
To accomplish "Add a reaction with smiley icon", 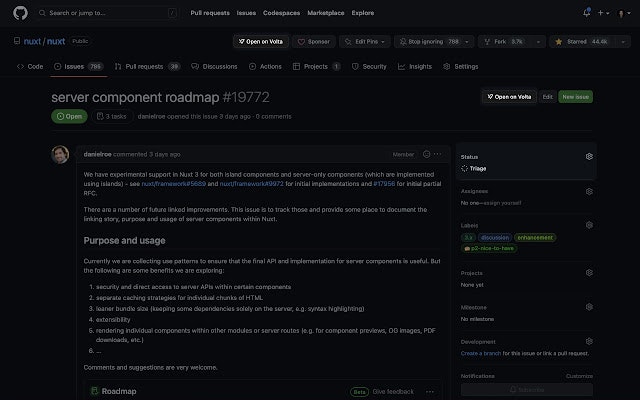I will click(427, 154).
